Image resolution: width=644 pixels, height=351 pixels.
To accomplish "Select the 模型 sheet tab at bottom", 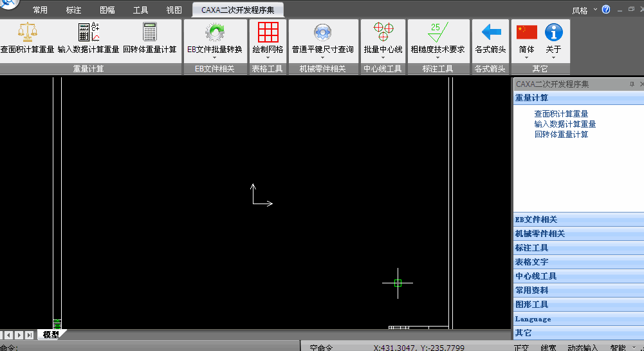I will tap(51, 334).
